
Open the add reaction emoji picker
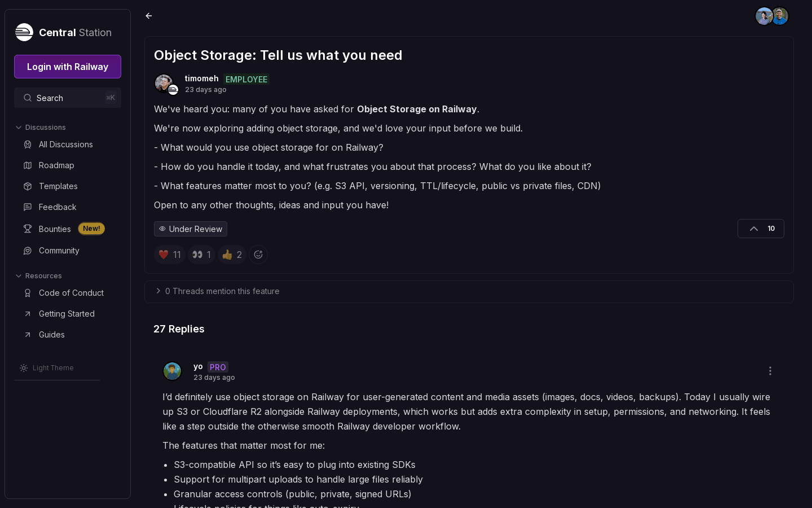coord(258,255)
